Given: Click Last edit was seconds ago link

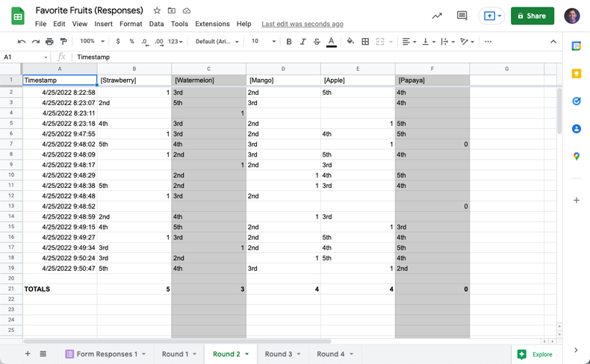Looking at the screenshot, I should [302, 24].
